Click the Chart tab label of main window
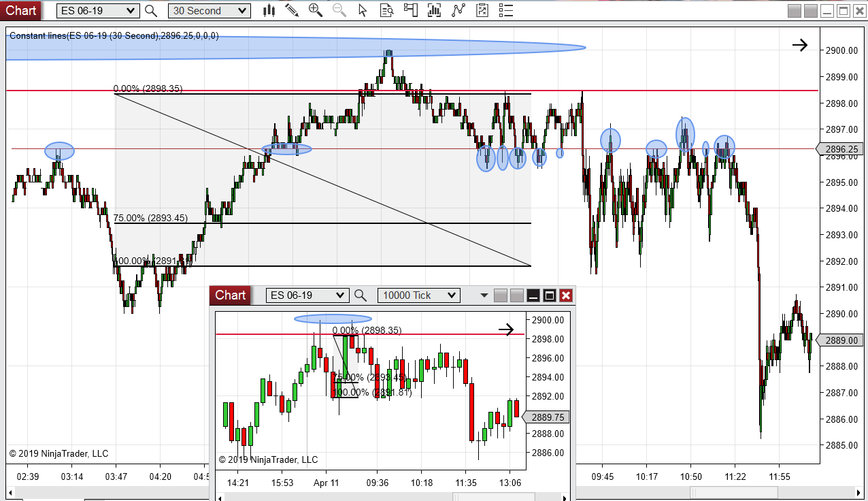The image size is (868, 501). (x=21, y=10)
